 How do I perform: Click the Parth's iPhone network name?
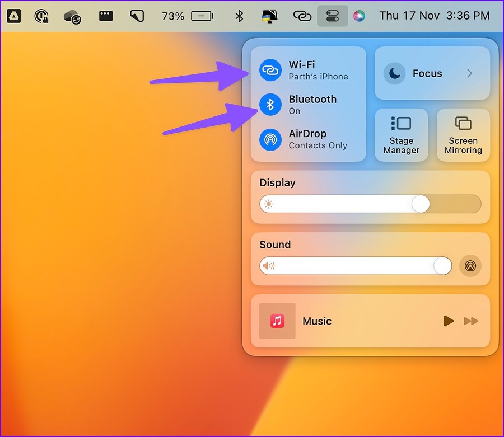[x=318, y=77]
